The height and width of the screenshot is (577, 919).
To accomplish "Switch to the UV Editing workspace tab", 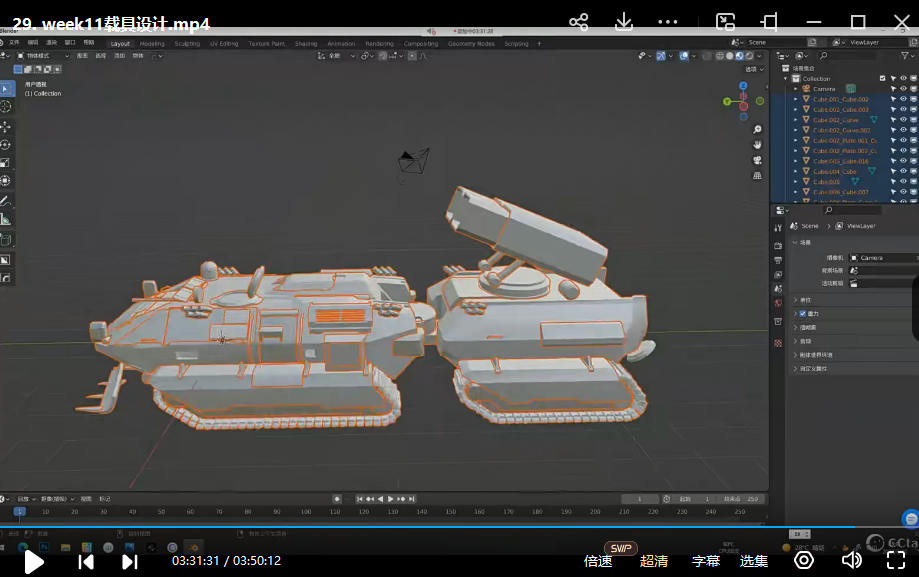I will 222,44.
